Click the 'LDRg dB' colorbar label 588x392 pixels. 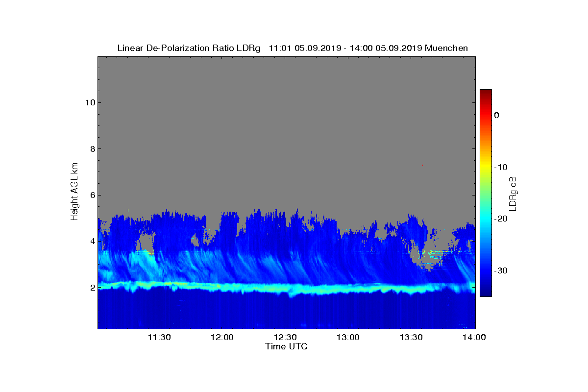(513, 193)
